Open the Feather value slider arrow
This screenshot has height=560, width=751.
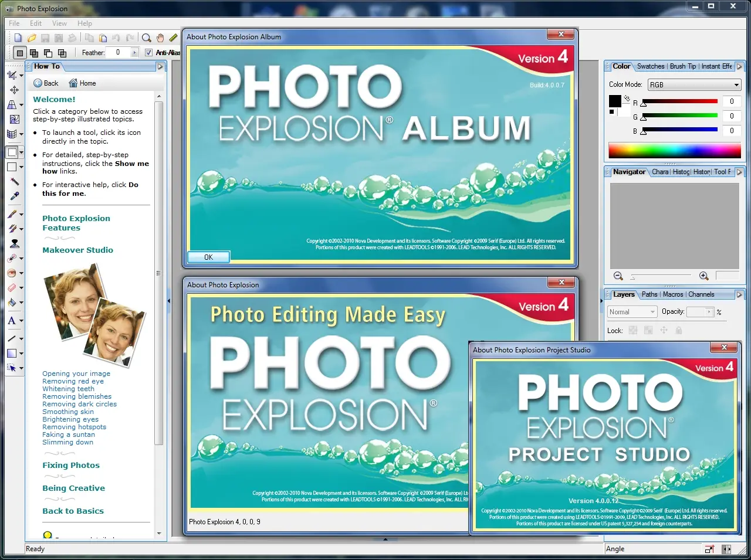coord(134,53)
